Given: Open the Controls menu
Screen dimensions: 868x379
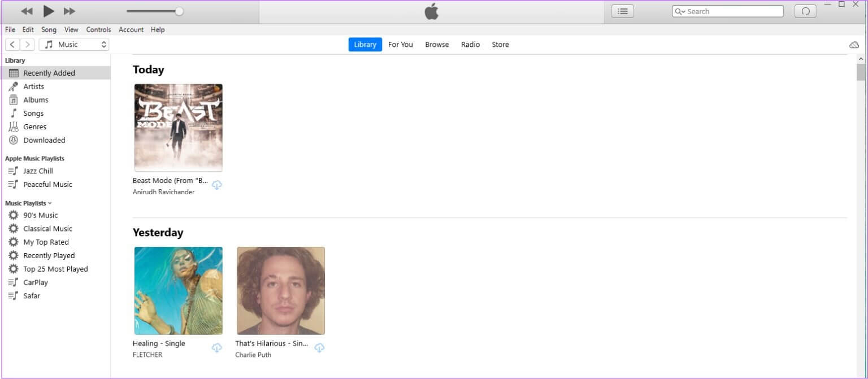Looking at the screenshot, I should point(99,29).
